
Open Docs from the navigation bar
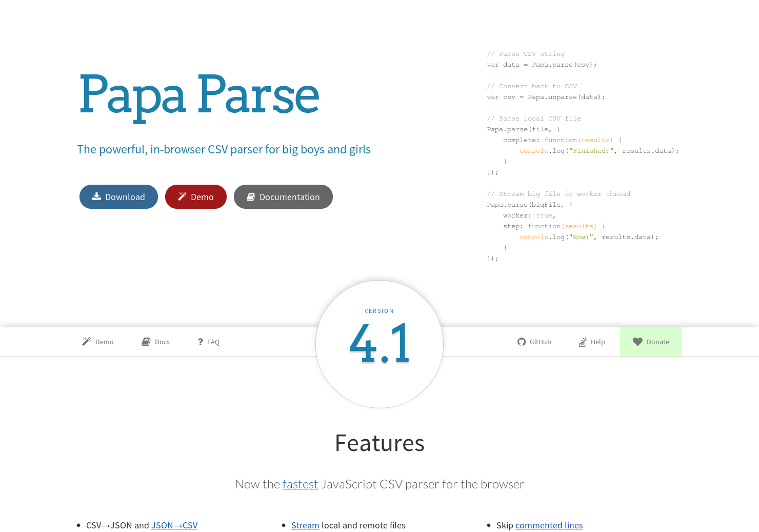tap(163, 342)
